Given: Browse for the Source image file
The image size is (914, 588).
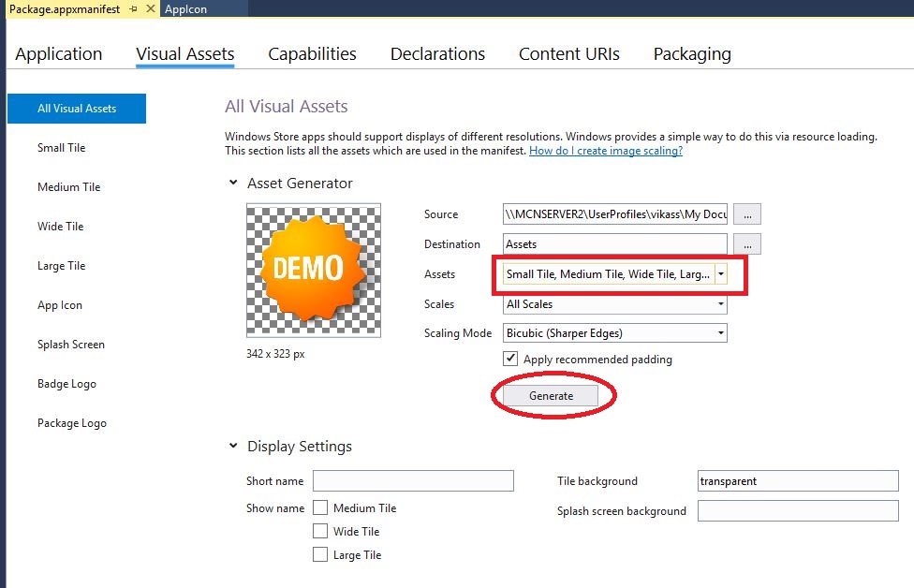Looking at the screenshot, I should [x=746, y=214].
